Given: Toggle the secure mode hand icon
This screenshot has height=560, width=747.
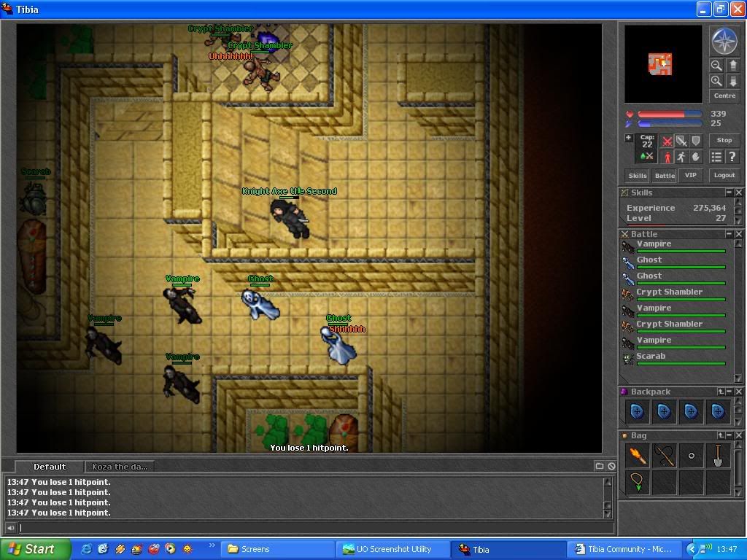Looking at the screenshot, I should [695, 156].
